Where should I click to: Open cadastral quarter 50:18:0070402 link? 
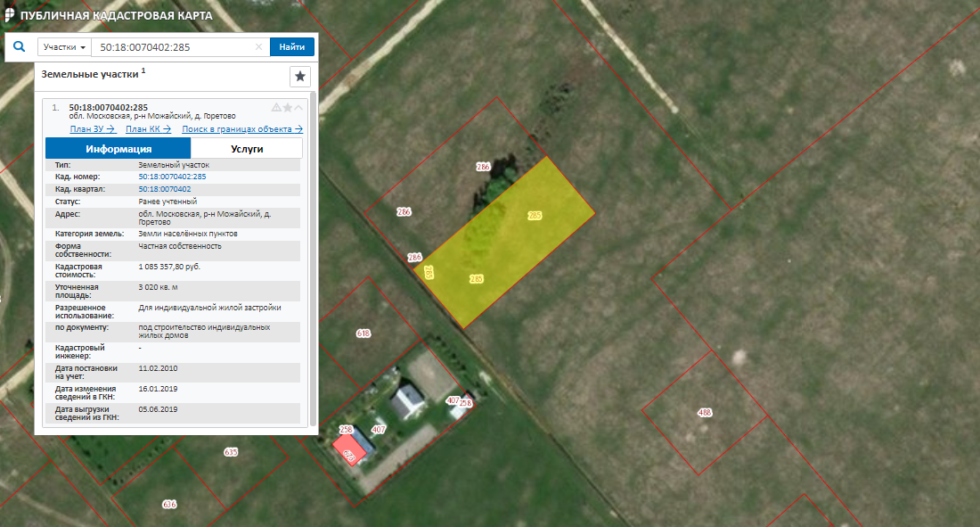click(x=165, y=189)
